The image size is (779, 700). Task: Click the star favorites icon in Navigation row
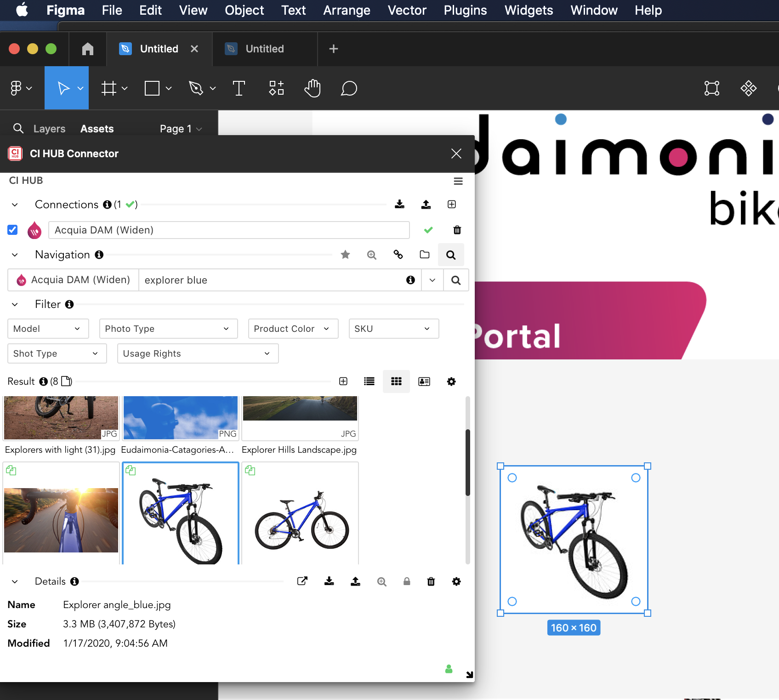[x=345, y=255]
